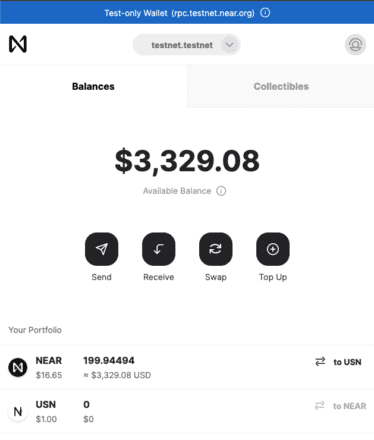Click the swap arrows next to 'to USN'
Image resolution: width=374 pixels, height=440 pixels.
click(x=320, y=362)
